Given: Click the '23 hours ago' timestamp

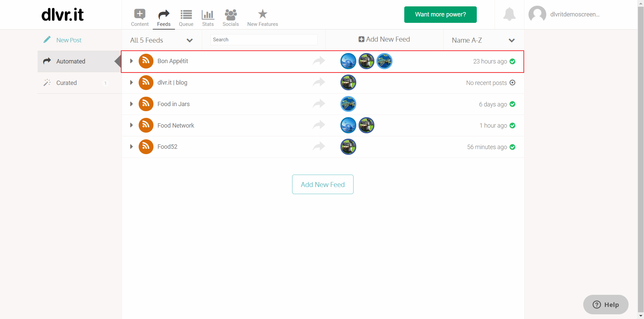Looking at the screenshot, I should [490, 61].
